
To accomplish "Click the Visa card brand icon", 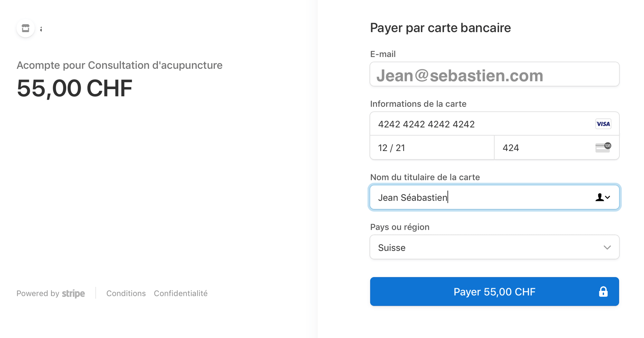I will click(x=603, y=124).
